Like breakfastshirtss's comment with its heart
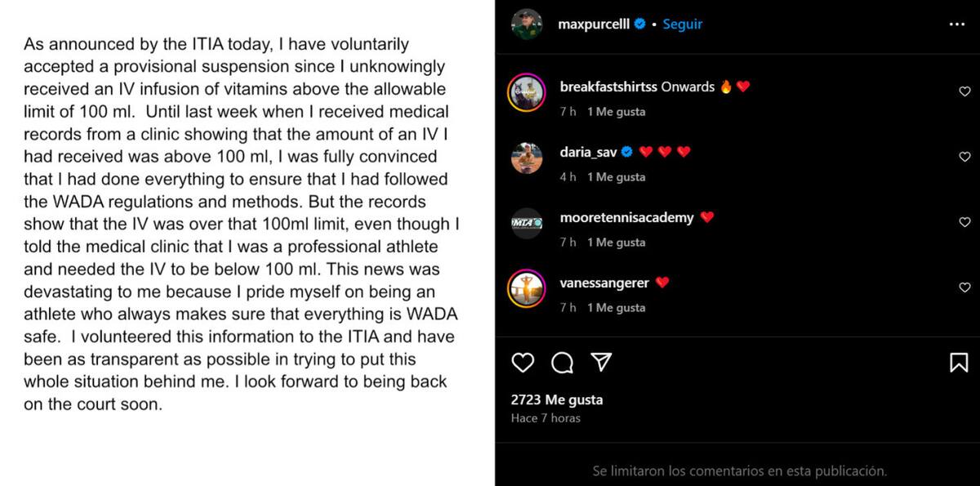 pos(964,92)
